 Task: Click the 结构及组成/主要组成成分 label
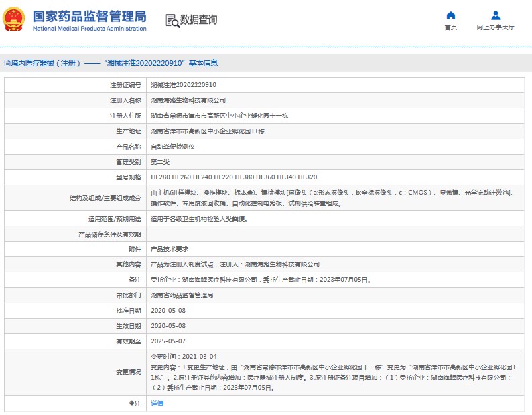tap(105, 198)
